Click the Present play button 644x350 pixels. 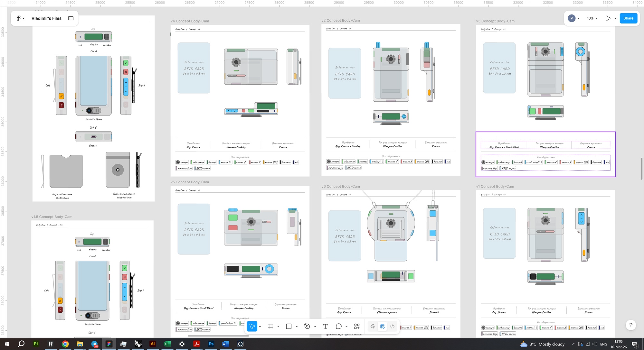[x=608, y=18]
